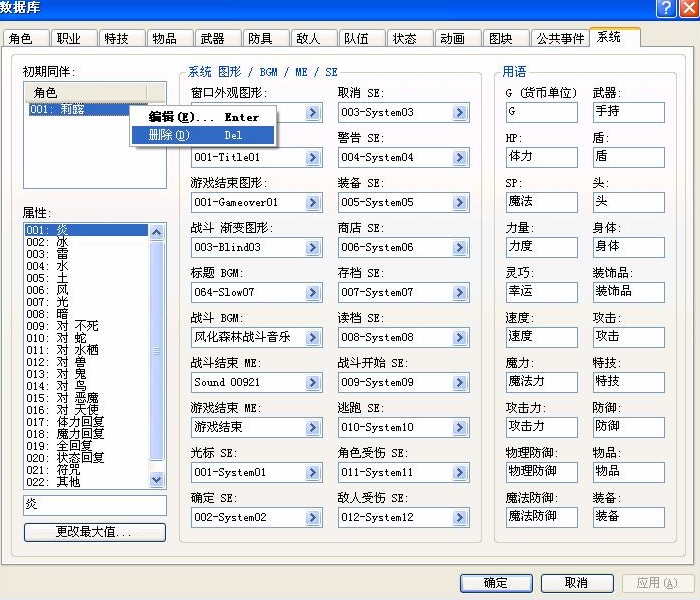700x600 pixels.
Task: Click the 更改最大值 button
Action: tap(95, 532)
